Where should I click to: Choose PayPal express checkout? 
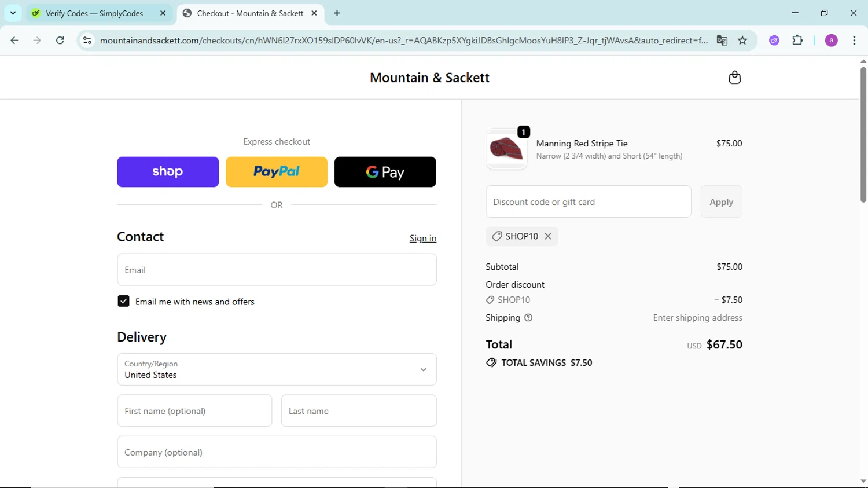277,172
